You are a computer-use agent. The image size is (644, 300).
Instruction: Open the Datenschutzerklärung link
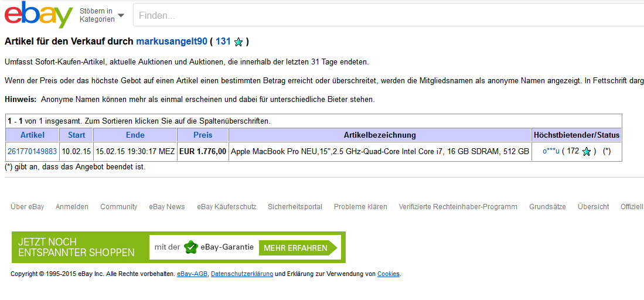tap(241, 274)
